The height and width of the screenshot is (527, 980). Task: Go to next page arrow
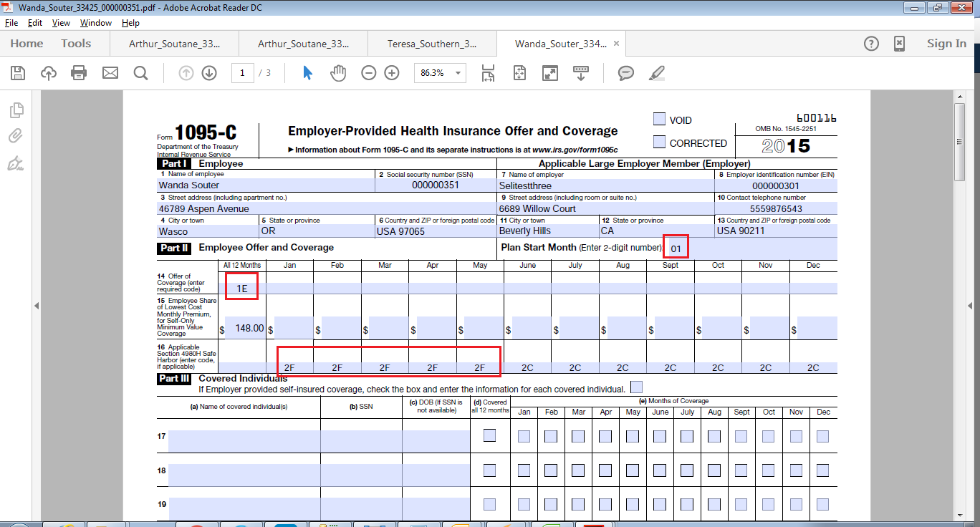point(209,73)
